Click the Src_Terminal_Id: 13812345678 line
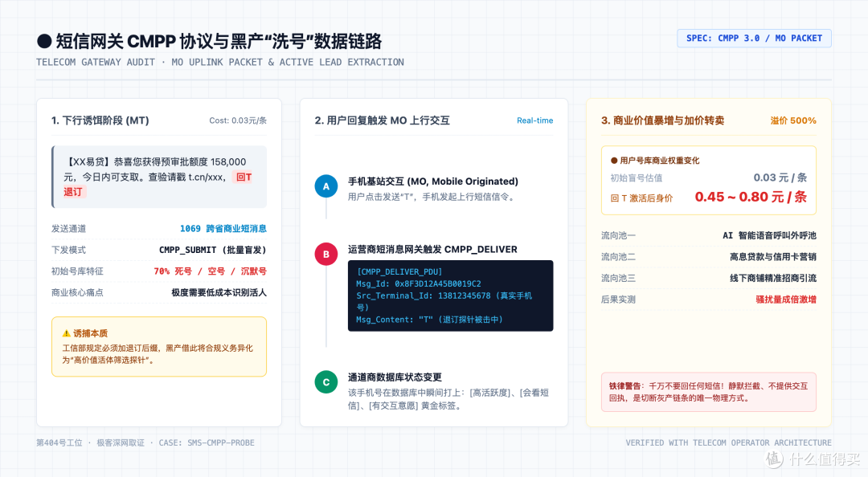The image size is (868, 477). (x=444, y=301)
